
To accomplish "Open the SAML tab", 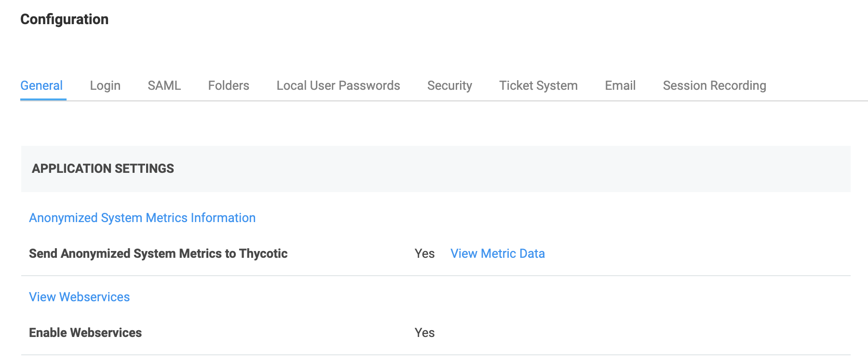I will pos(164,85).
